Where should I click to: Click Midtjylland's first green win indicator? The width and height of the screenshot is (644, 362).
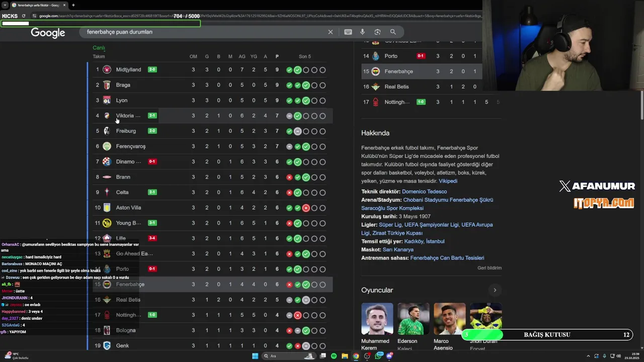point(289,70)
